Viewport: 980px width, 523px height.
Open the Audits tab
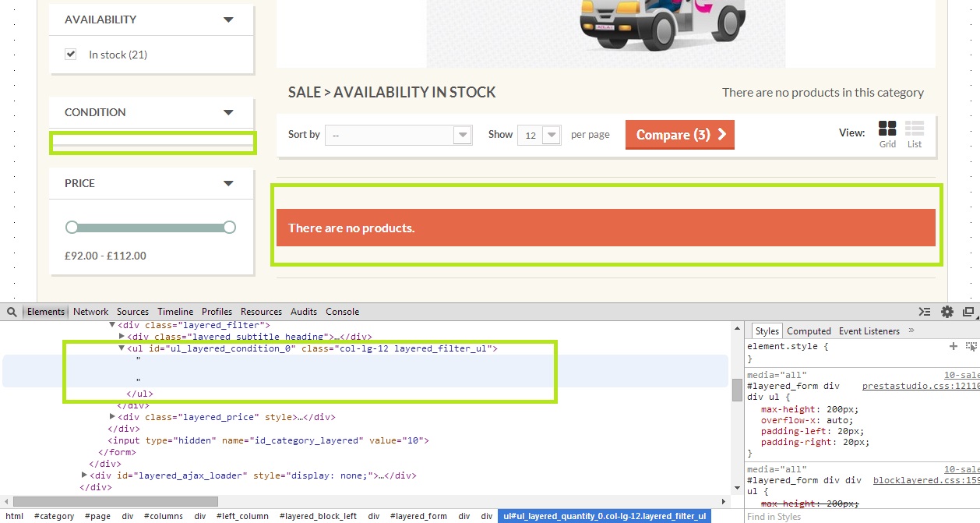tap(304, 312)
